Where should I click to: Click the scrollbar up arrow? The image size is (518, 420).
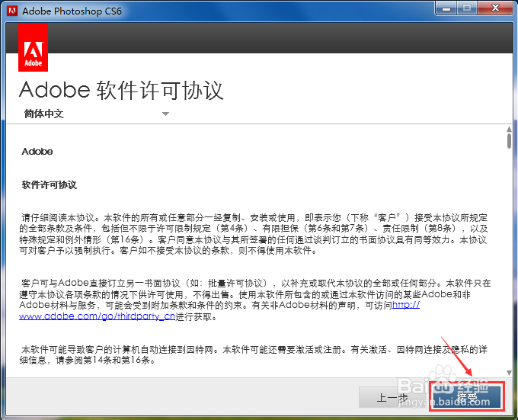[509, 129]
